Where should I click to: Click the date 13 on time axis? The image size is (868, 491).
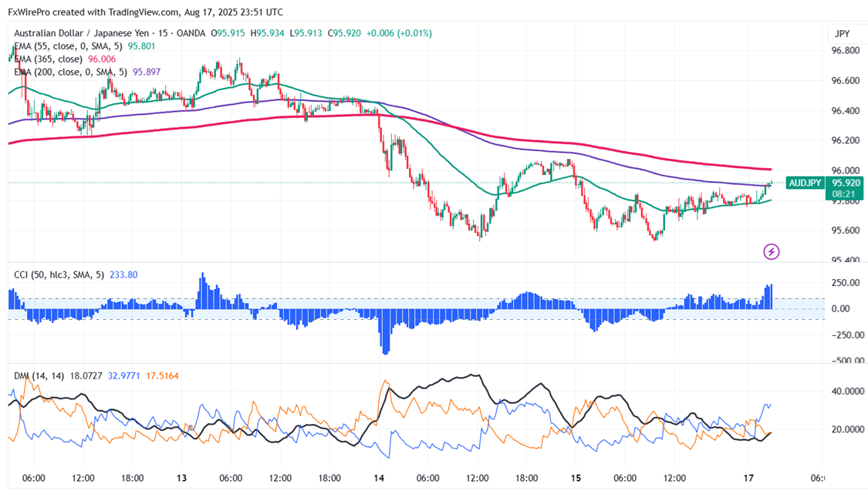point(181,479)
